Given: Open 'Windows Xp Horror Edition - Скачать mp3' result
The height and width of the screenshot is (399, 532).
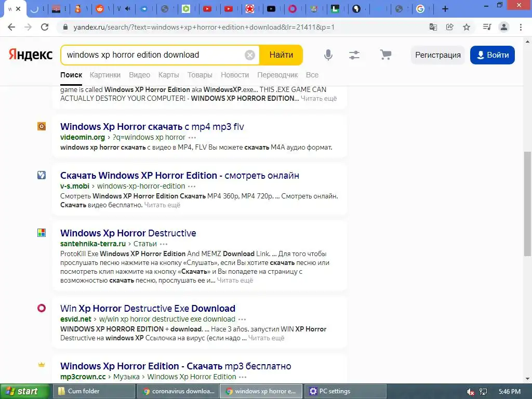Looking at the screenshot, I should tap(176, 366).
